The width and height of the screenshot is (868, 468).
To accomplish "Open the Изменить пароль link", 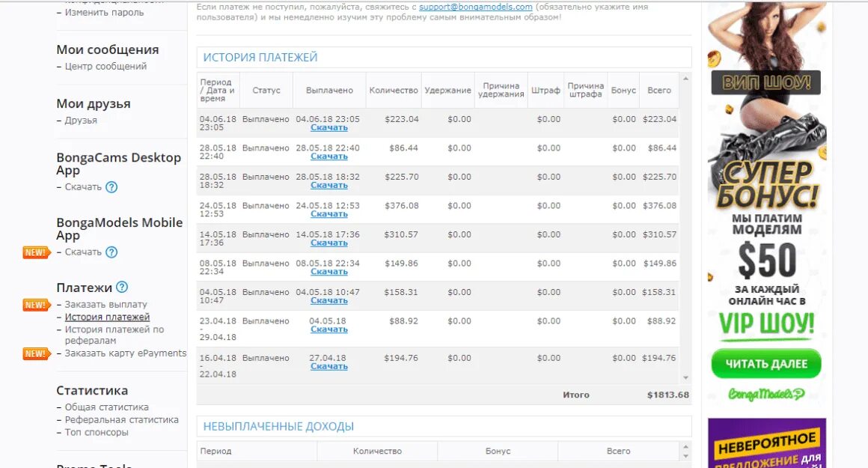I will click(x=104, y=12).
